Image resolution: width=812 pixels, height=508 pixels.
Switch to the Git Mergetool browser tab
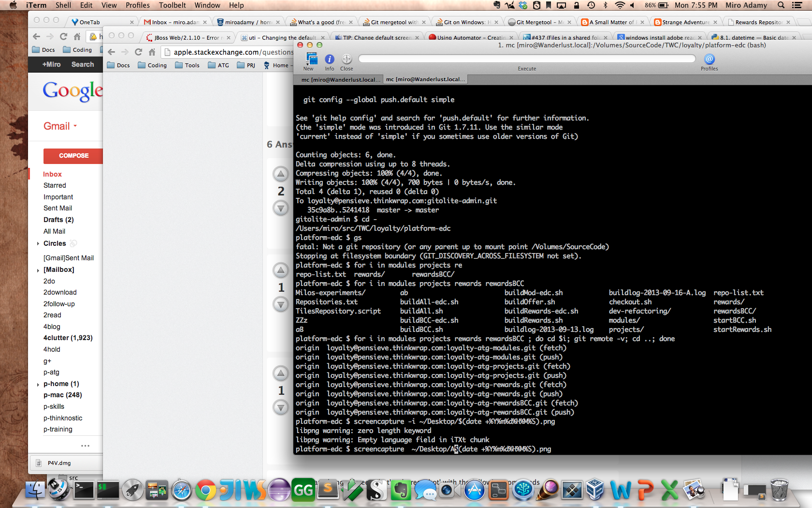tap(539, 22)
